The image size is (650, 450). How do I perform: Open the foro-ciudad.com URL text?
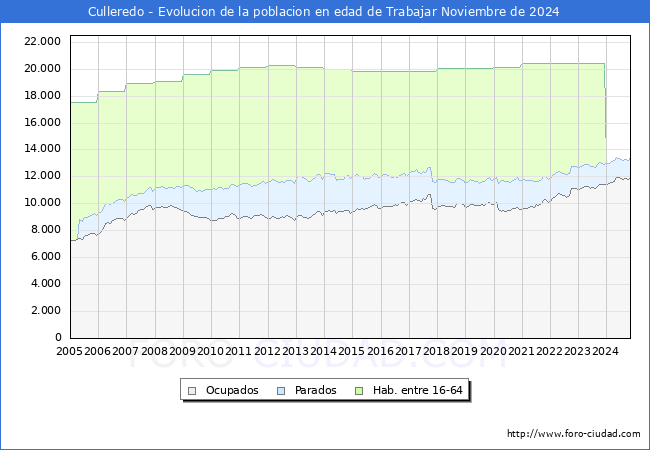click(x=574, y=434)
